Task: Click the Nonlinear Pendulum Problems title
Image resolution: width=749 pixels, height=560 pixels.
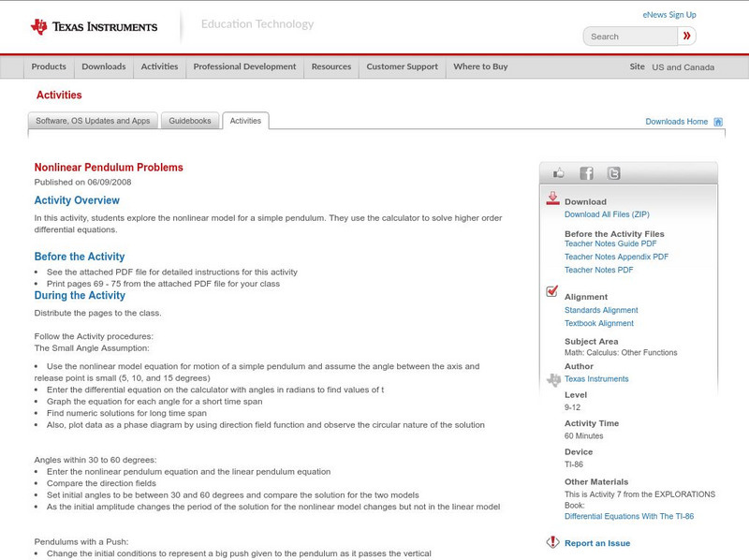Action: click(x=109, y=168)
